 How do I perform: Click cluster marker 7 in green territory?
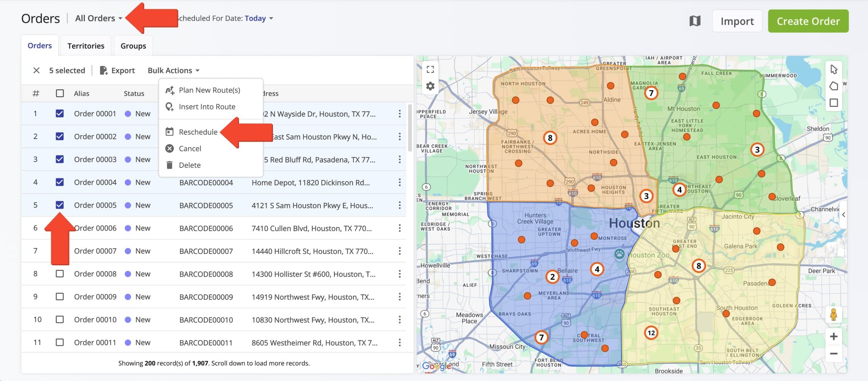pyautogui.click(x=651, y=93)
